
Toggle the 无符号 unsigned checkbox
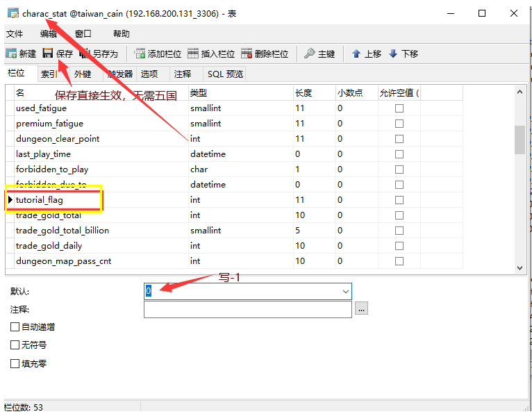click(15, 345)
